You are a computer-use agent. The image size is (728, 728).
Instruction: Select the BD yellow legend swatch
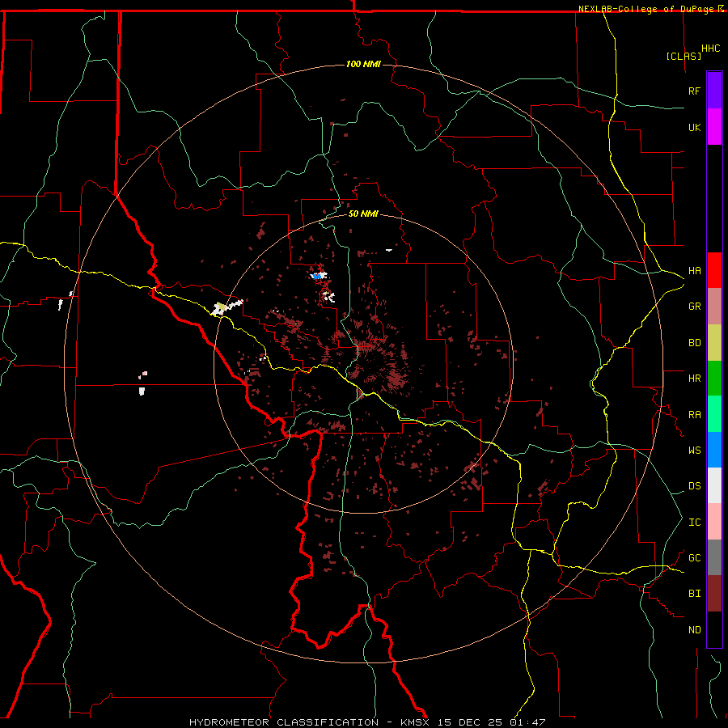(714, 343)
